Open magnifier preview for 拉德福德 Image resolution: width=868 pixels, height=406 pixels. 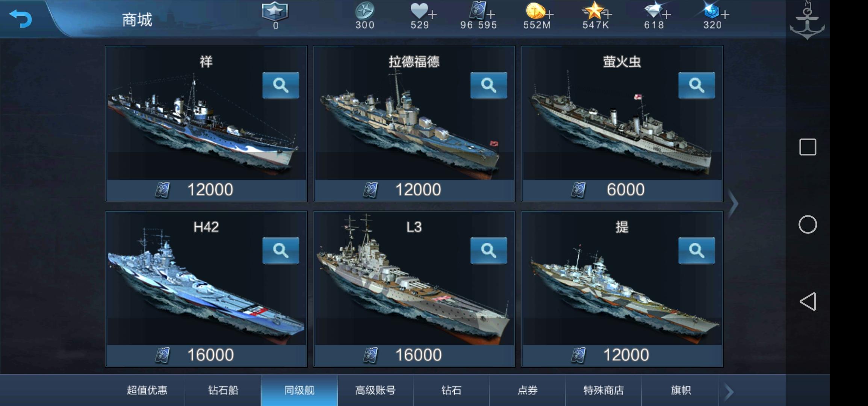488,85
